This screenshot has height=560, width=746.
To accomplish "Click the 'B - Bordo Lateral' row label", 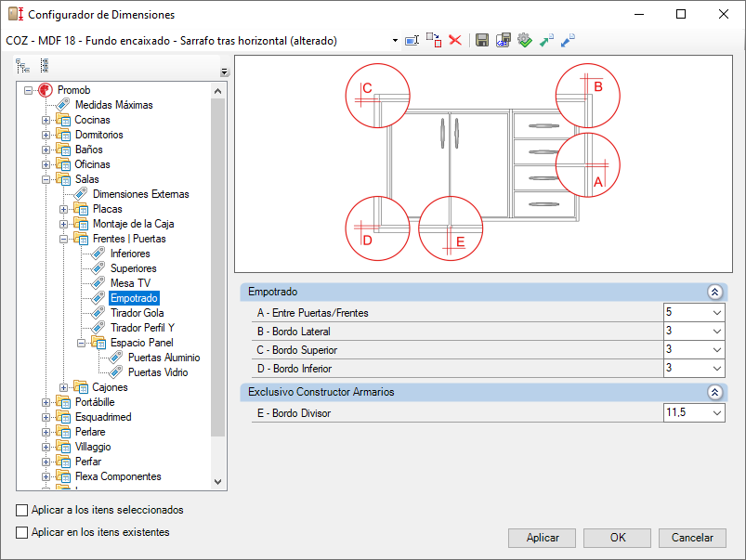I will pyautogui.click(x=294, y=332).
